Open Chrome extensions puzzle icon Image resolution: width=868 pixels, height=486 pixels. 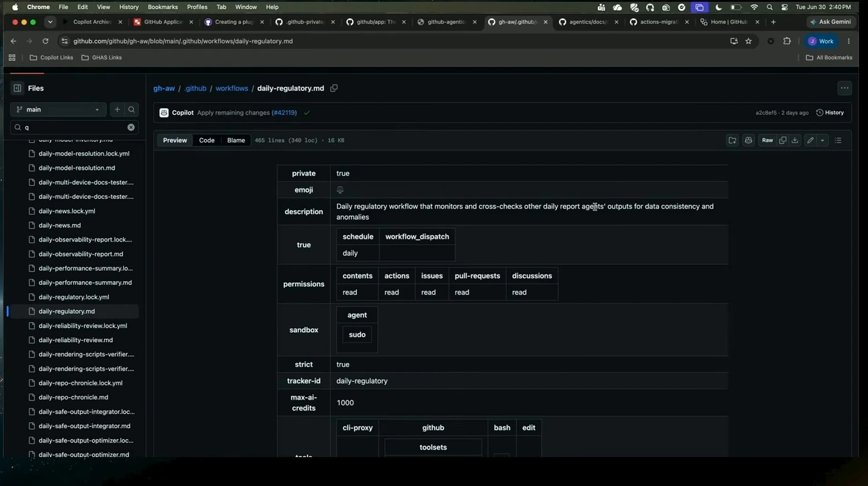787,41
